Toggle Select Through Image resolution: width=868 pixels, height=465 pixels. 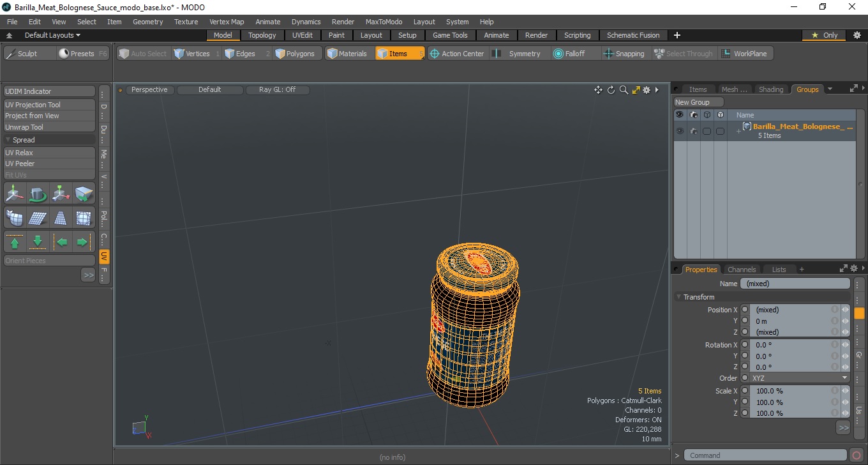point(684,54)
